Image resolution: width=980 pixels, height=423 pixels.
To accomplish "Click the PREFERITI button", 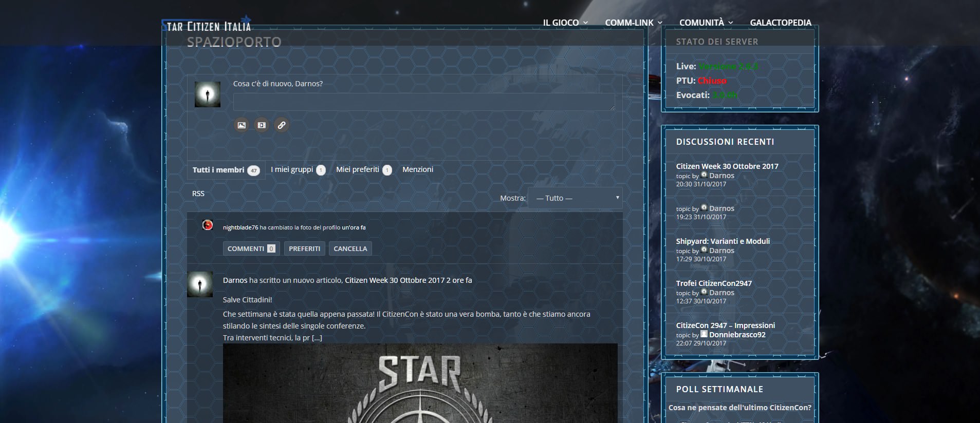I will [304, 248].
